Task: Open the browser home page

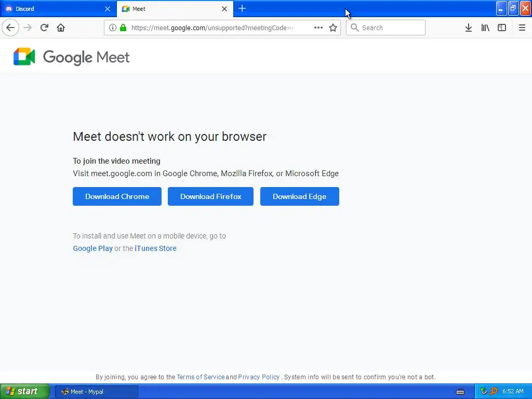Action: 61,28
